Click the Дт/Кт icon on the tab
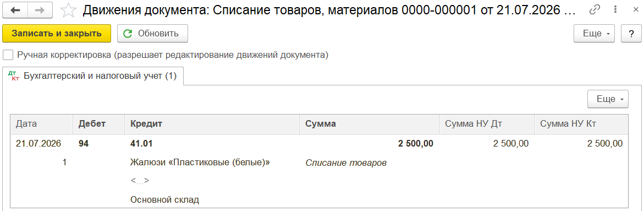The image size is (644, 211). [14, 76]
